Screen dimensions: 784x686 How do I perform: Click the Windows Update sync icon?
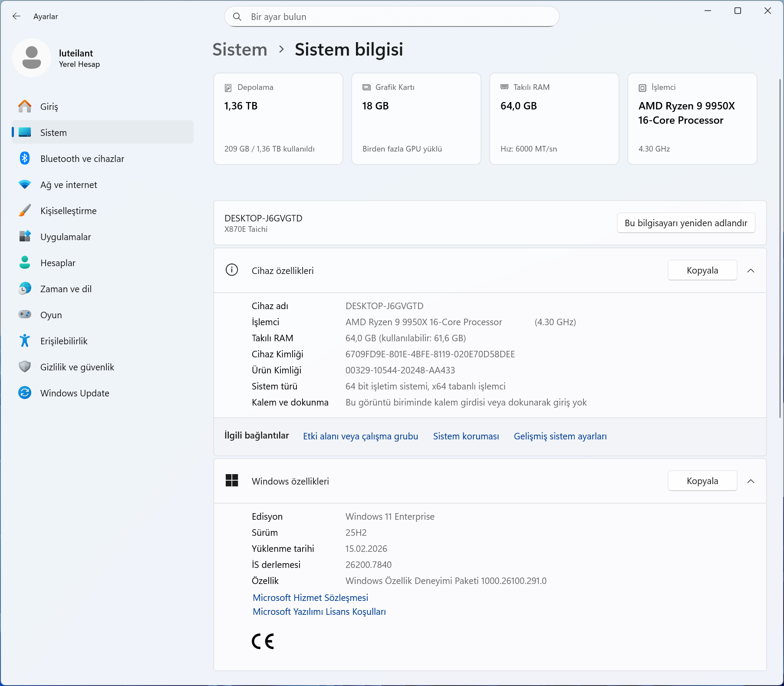[x=25, y=393]
